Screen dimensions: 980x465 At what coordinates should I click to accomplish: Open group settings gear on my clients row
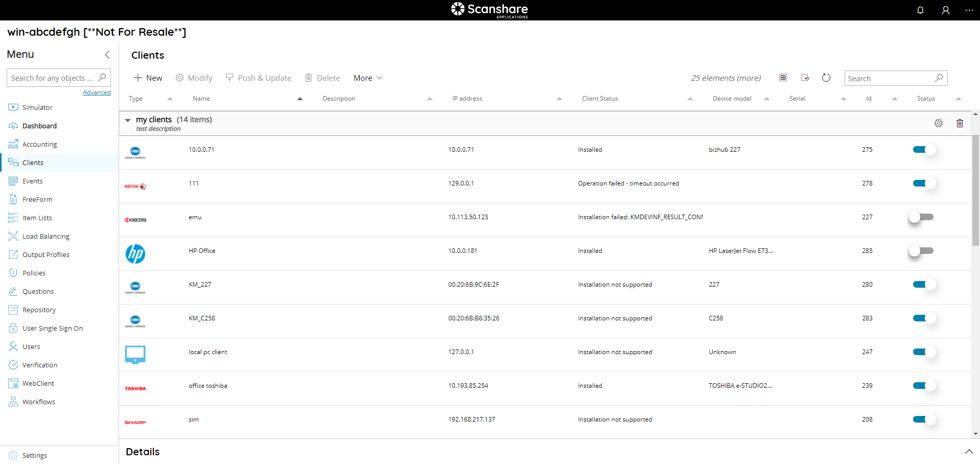tap(938, 123)
